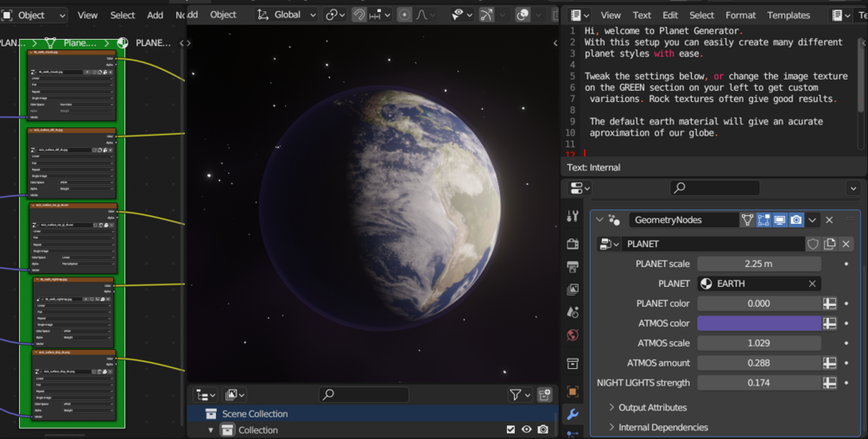Toggle snapping magnet in the viewport header
Image resolution: width=868 pixels, height=439 pixels.
coord(358,15)
